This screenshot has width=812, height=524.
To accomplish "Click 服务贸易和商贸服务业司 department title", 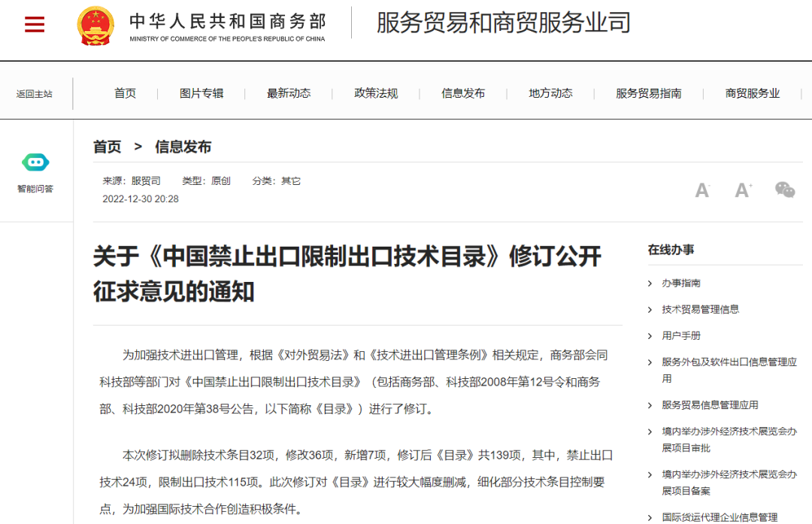I will 503,23.
